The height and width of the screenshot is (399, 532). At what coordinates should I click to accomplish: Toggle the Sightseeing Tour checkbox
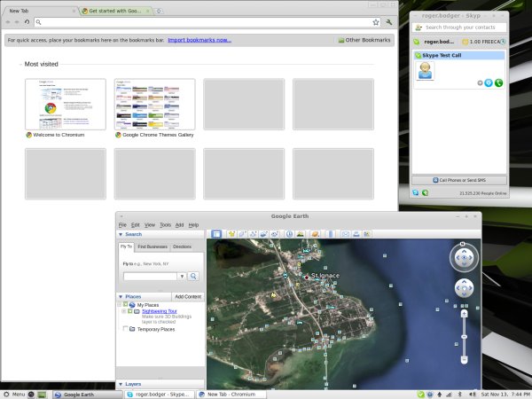129,311
